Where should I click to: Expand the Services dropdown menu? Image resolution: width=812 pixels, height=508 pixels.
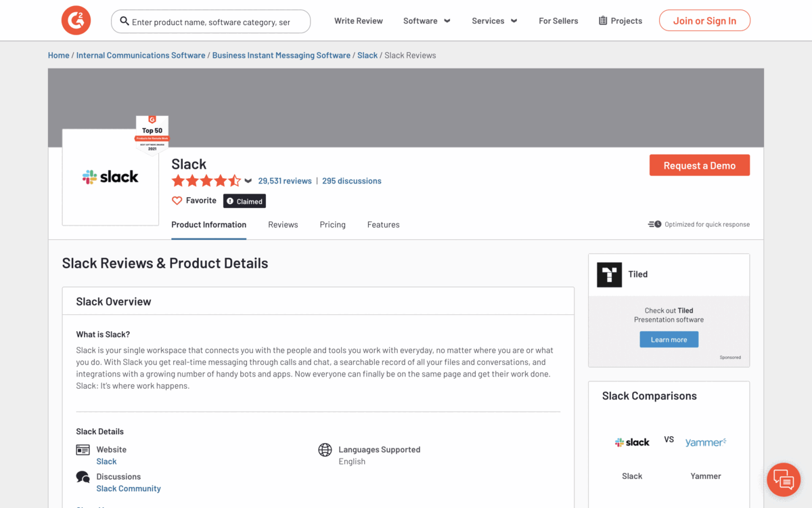[x=495, y=21]
